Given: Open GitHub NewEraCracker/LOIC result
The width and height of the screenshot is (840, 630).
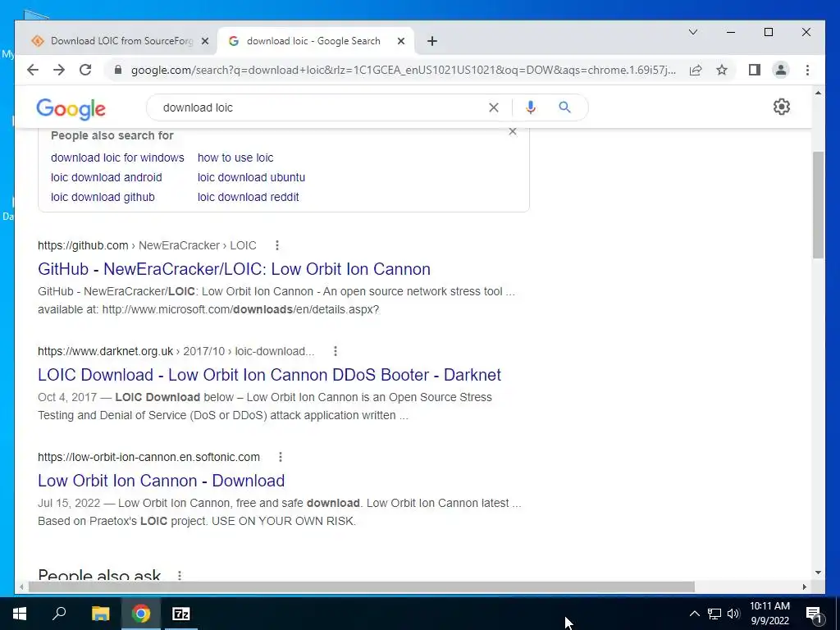Looking at the screenshot, I should (234, 269).
